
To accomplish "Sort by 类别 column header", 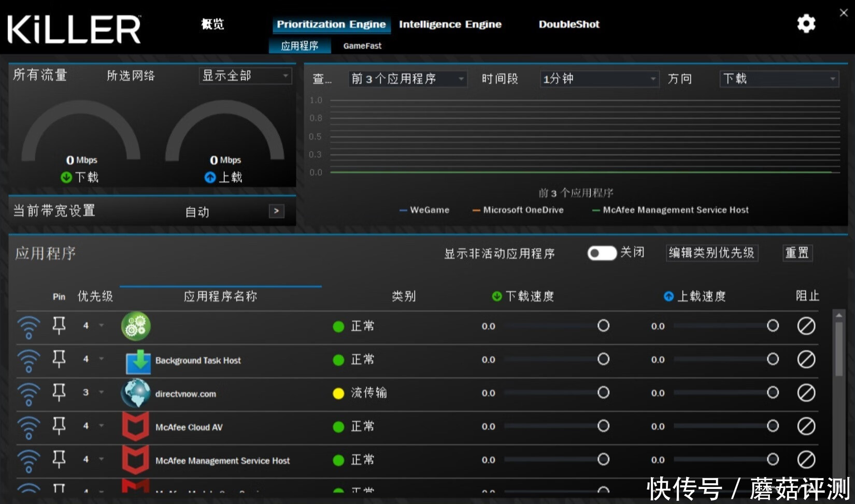I will click(404, 296).
